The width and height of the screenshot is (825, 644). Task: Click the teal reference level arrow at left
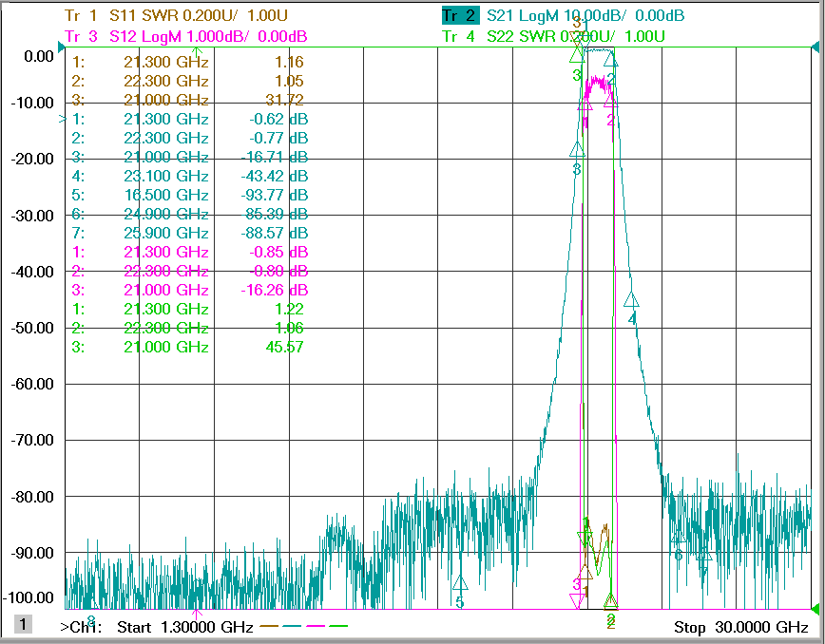click(61, 48)
